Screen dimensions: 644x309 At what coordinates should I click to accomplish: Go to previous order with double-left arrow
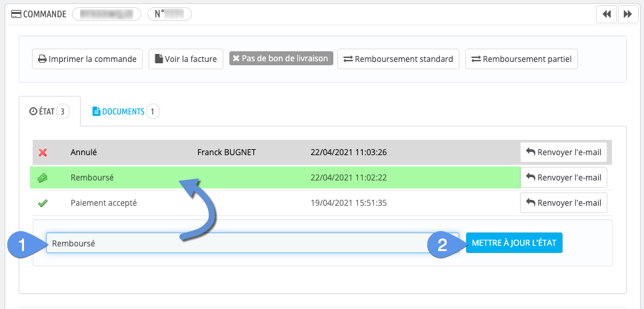606,14
